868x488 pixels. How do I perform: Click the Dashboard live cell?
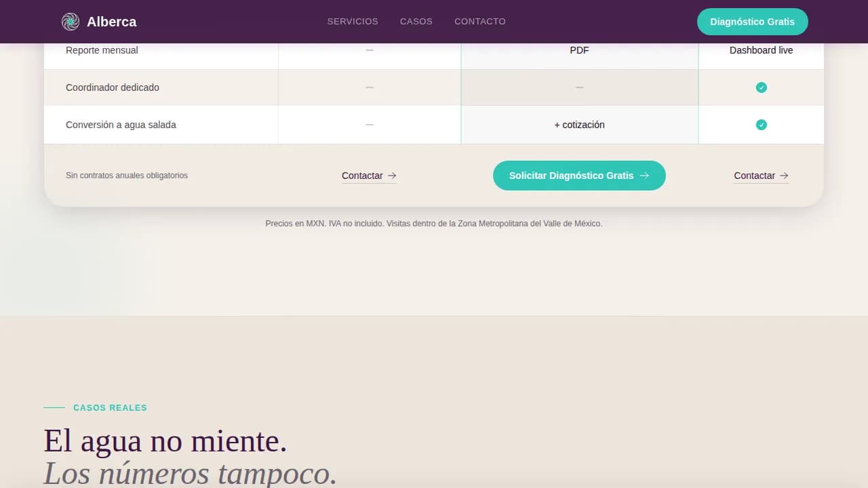coord(762,50)
